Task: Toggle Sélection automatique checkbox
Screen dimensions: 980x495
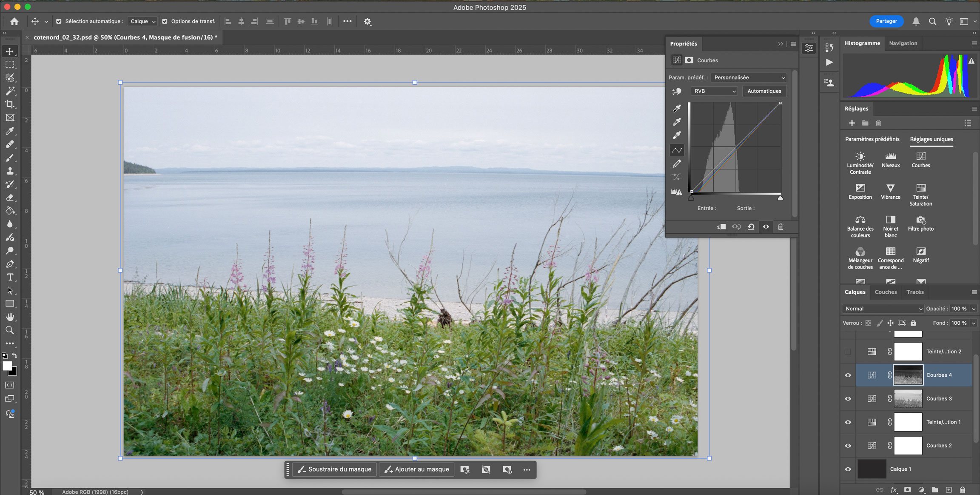Action: [x=59, y=21]
